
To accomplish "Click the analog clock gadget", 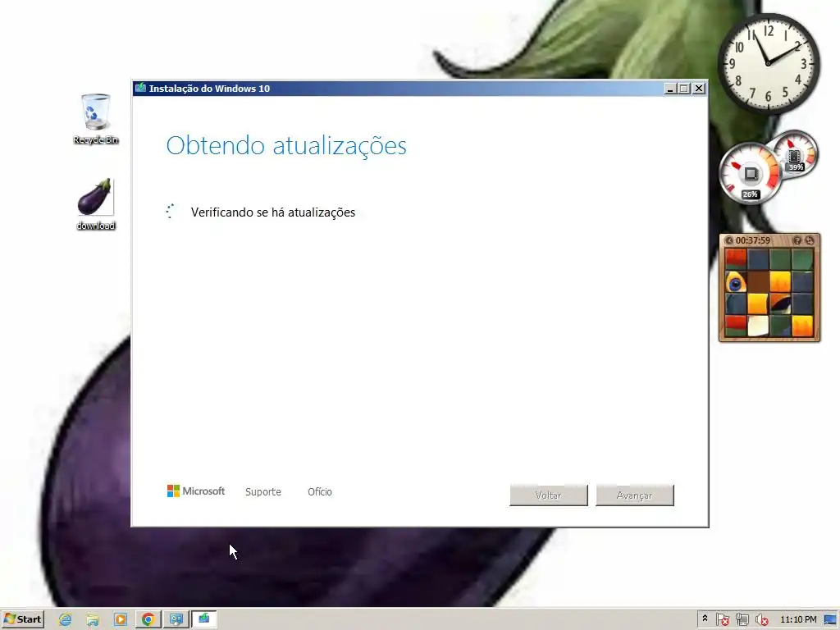I will click(768, 63).
